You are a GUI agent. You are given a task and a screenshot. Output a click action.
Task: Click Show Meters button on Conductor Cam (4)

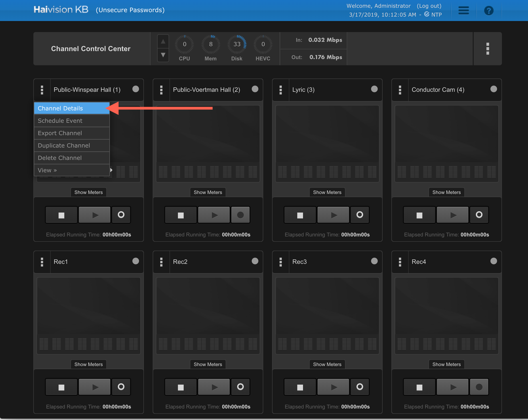(447, 192)
